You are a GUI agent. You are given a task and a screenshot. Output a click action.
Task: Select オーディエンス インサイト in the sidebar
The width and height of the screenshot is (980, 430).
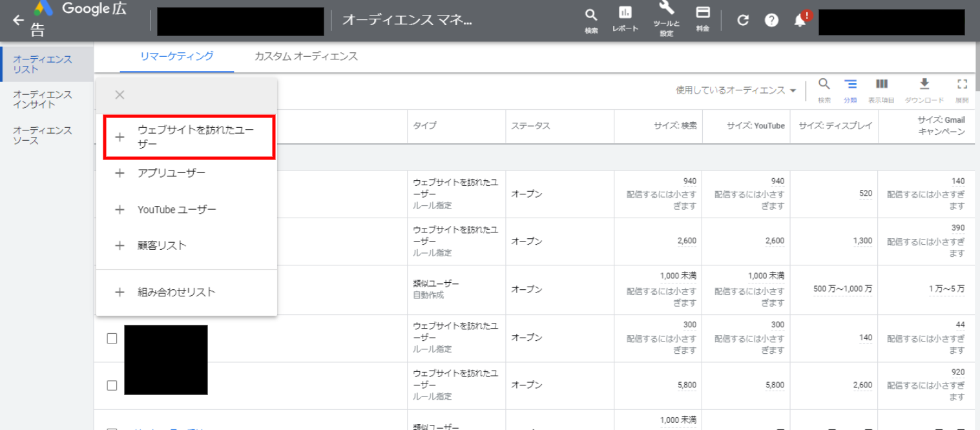(43, 99)
